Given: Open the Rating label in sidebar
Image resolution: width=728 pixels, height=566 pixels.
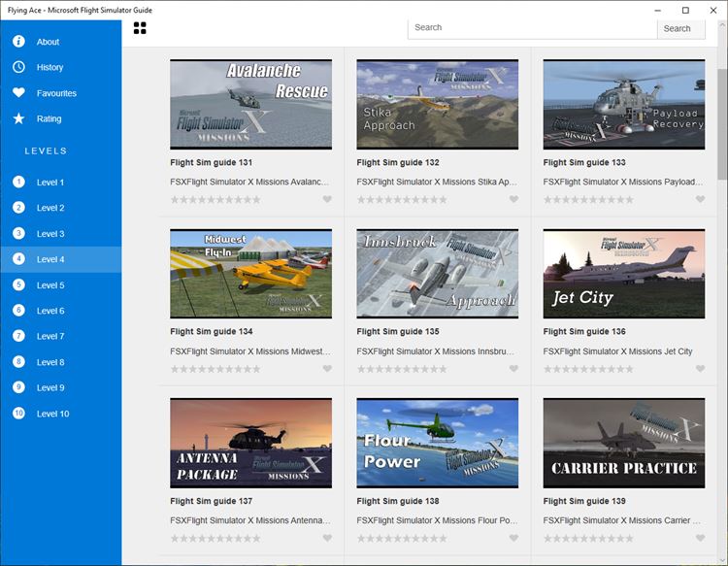Looking at the screenshot, I should [x=49, y=118].
